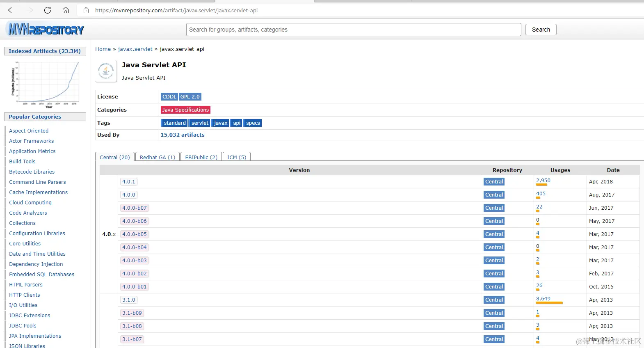Open Aspect Oriented category
644x348 pixels.
(29, 131)
